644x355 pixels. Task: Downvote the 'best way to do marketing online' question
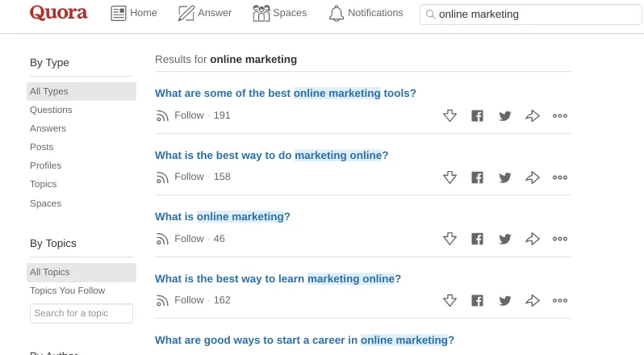450,177
